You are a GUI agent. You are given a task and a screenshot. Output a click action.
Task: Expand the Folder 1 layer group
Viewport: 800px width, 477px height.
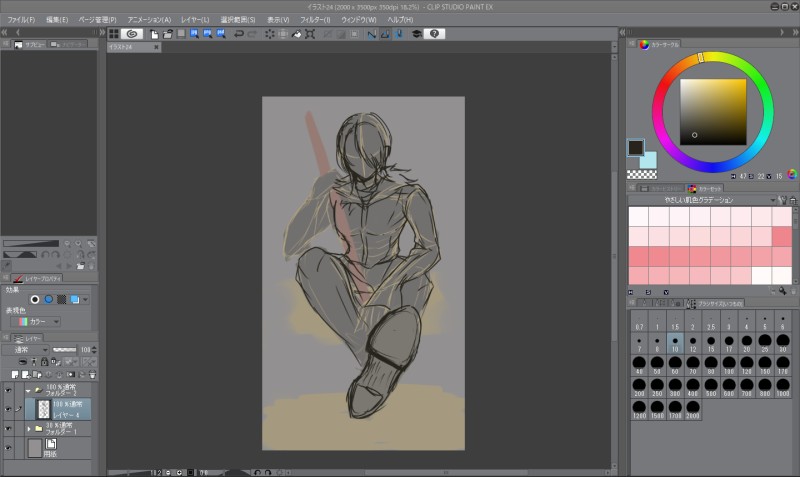pos(29,428)
